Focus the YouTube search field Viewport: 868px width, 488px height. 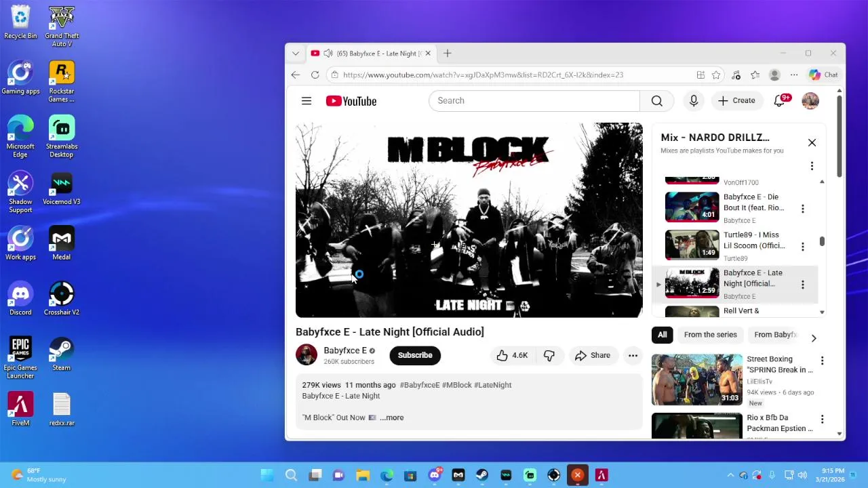[x=534, y=101]
